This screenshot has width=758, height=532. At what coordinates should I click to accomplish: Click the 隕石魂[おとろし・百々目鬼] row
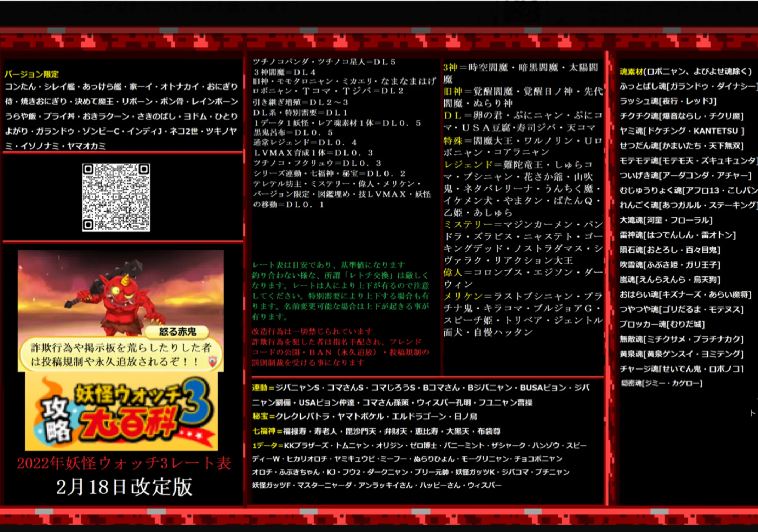tap(670, 250)
